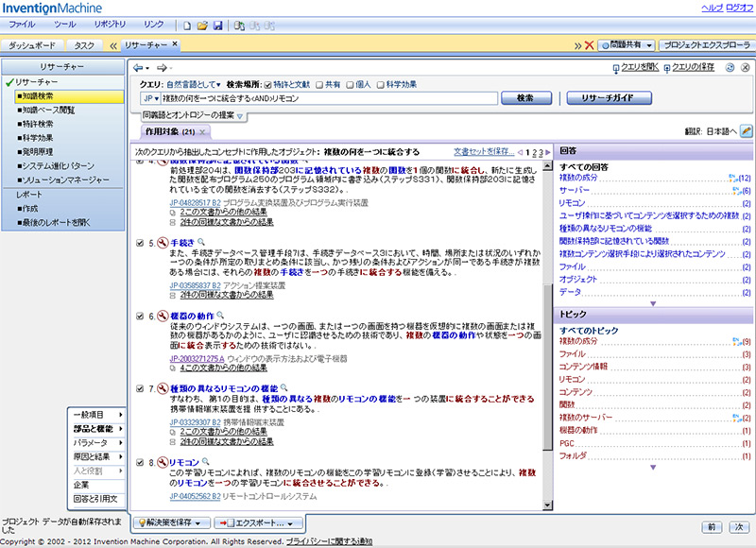Click the Save floppy disk toolbar icon

218,26
